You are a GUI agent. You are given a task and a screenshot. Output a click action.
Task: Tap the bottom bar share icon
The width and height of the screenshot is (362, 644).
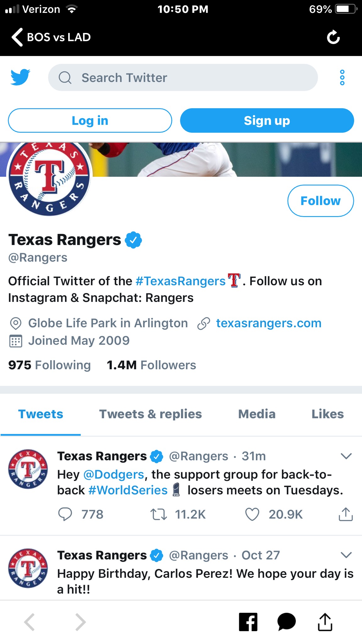tap(325, 622)
